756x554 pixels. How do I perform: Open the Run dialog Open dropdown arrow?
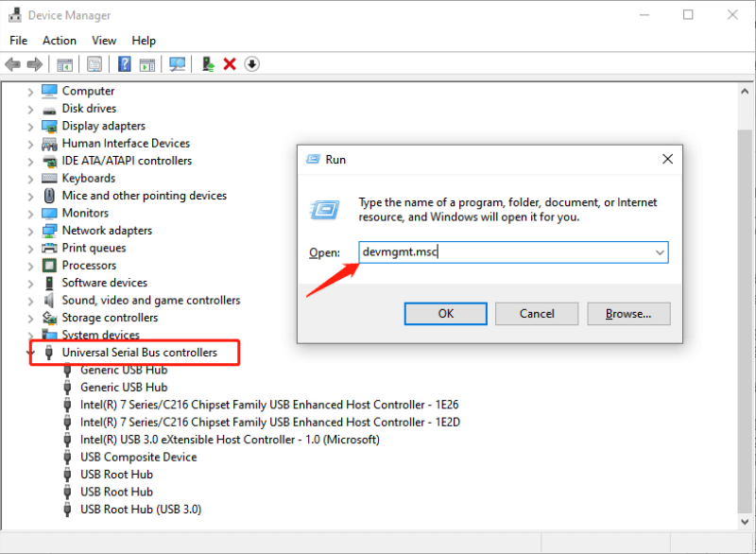point(660,252)
